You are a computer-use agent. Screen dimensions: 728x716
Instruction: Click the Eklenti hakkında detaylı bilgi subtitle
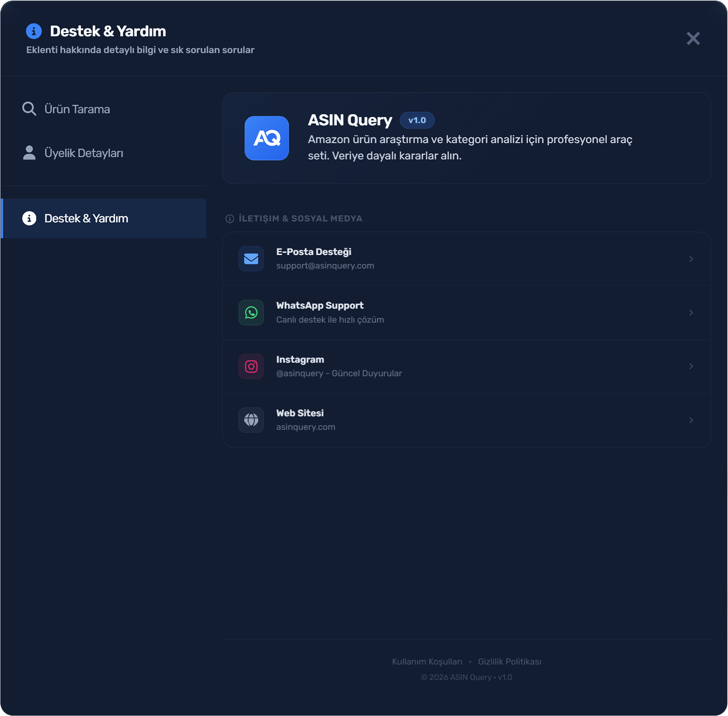point(140,50)
